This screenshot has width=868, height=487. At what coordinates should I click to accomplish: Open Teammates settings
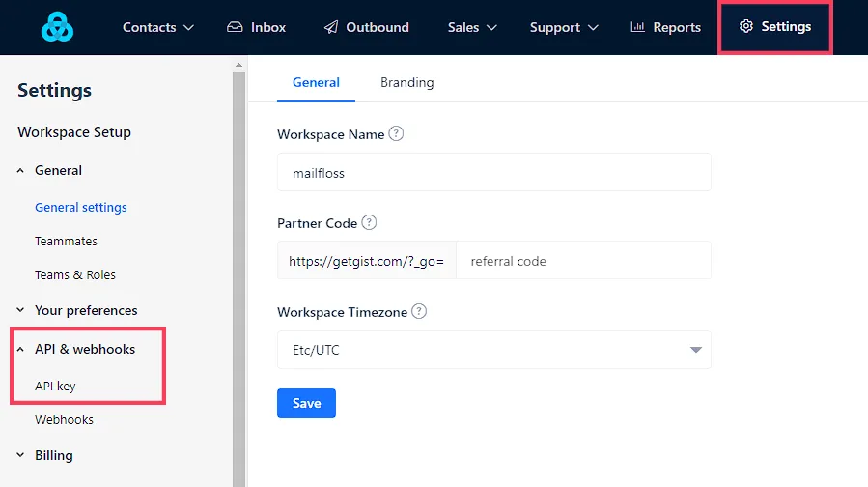coord(66,241)
